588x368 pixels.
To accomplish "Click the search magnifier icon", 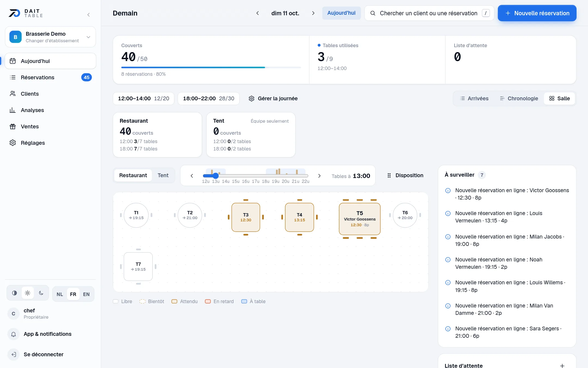I will 373,13.
